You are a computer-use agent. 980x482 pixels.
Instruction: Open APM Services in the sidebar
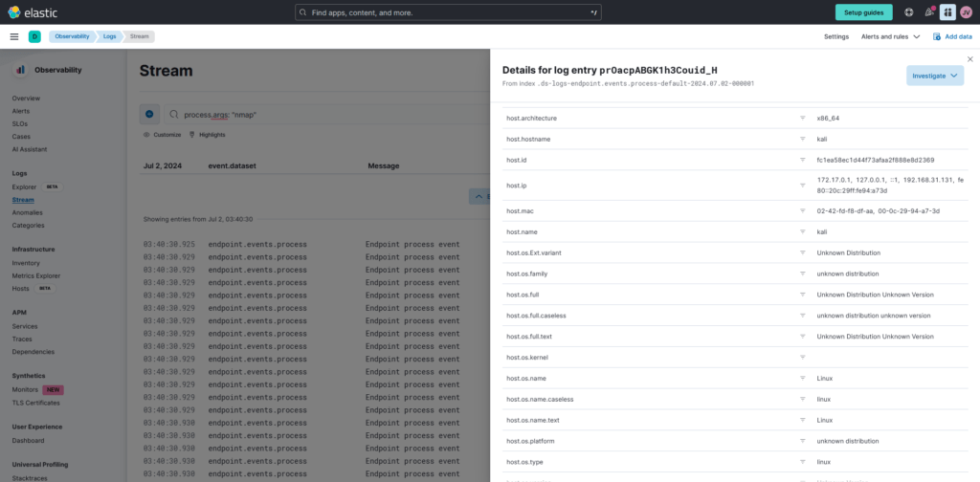pos(25,326)
